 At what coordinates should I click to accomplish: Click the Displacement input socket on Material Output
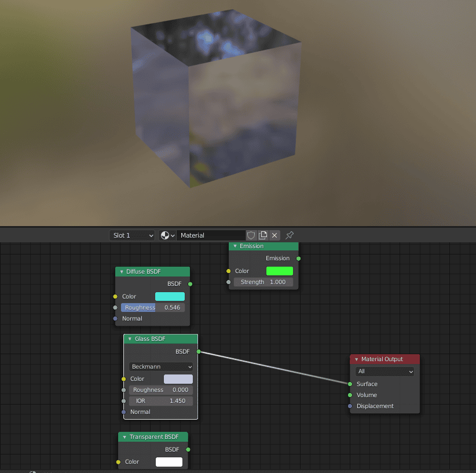350,406
